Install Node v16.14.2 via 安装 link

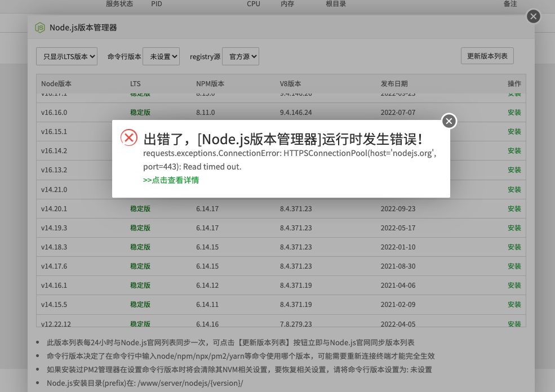tap(514, 151)
